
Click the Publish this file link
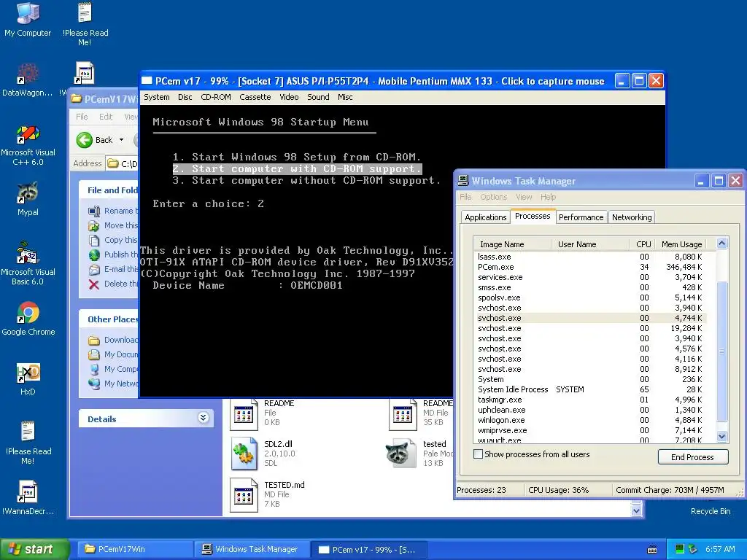click(120, 254)
